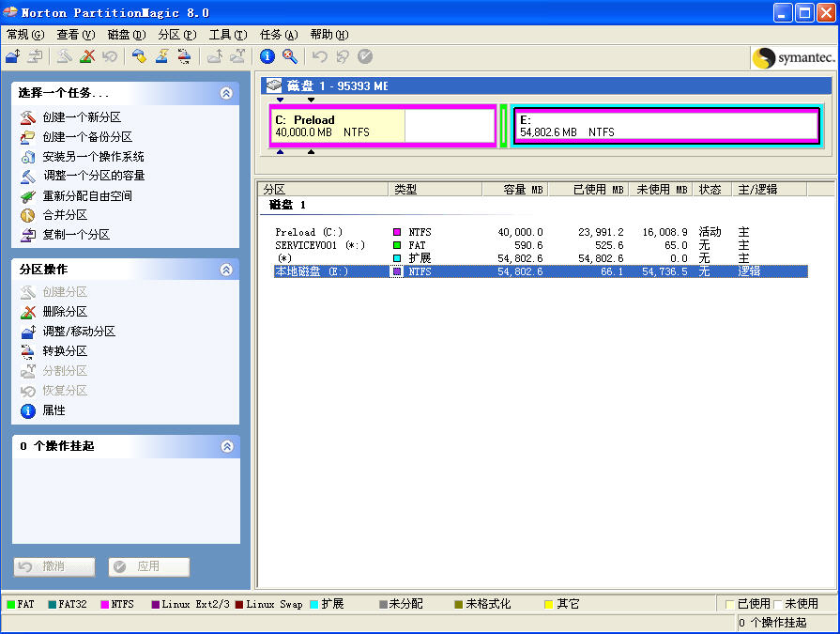The width and height of the screenshot is (840, 634).
Task: Click the format partition lightning toolbar icon
Action: 161,56
